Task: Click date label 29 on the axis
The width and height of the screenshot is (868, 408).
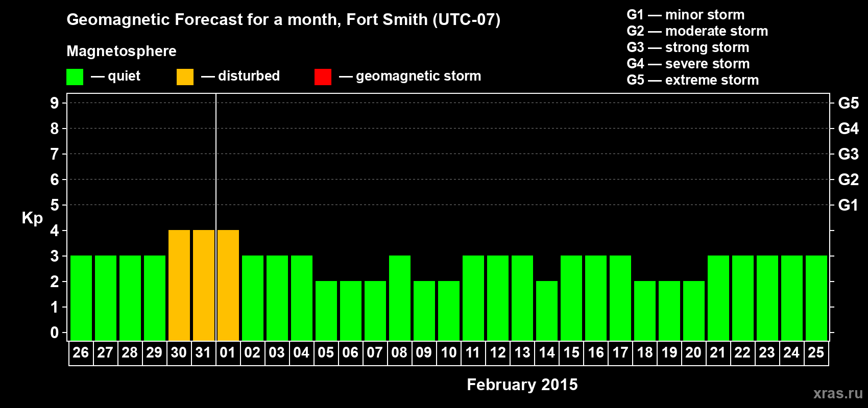Action: coord(154,352)
